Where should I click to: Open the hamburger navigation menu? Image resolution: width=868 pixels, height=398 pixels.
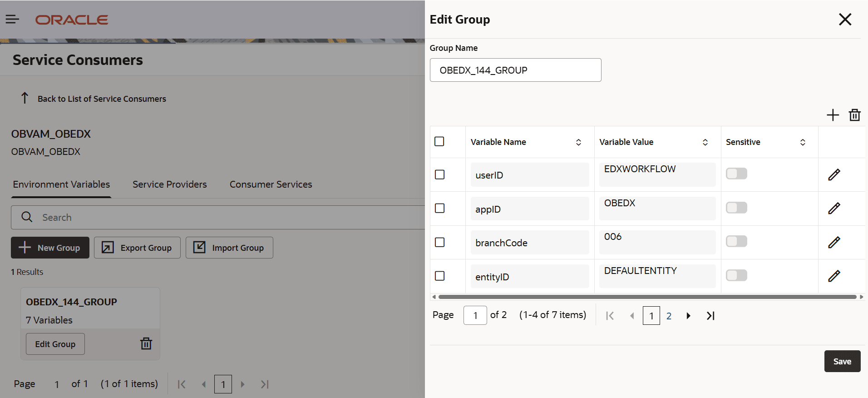pos(12,19)
